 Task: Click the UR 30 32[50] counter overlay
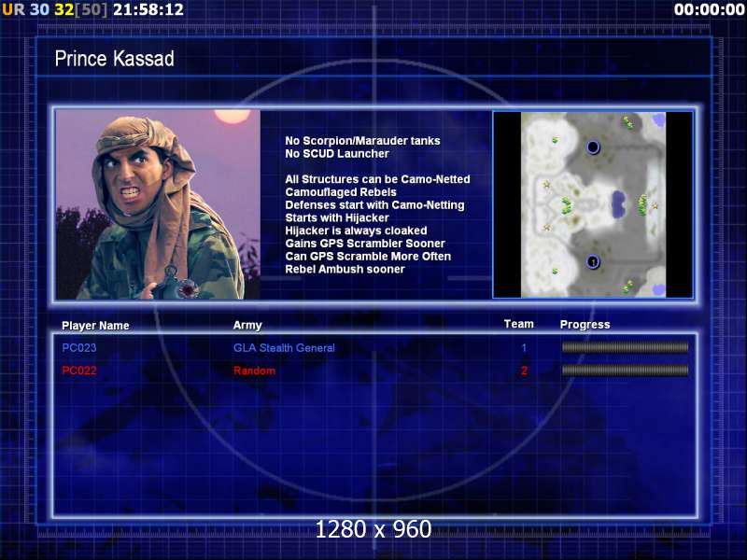[x=55, y=9]
